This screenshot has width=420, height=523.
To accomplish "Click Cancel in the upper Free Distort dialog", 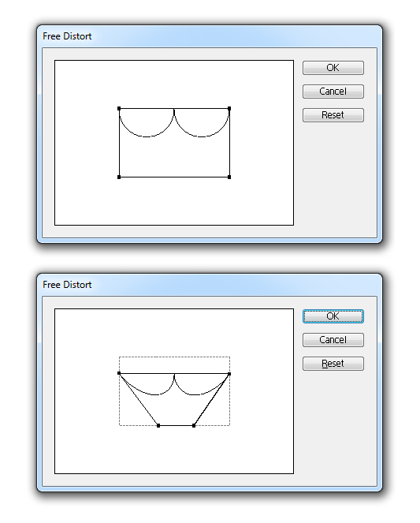I will click(x=333, y=92).
